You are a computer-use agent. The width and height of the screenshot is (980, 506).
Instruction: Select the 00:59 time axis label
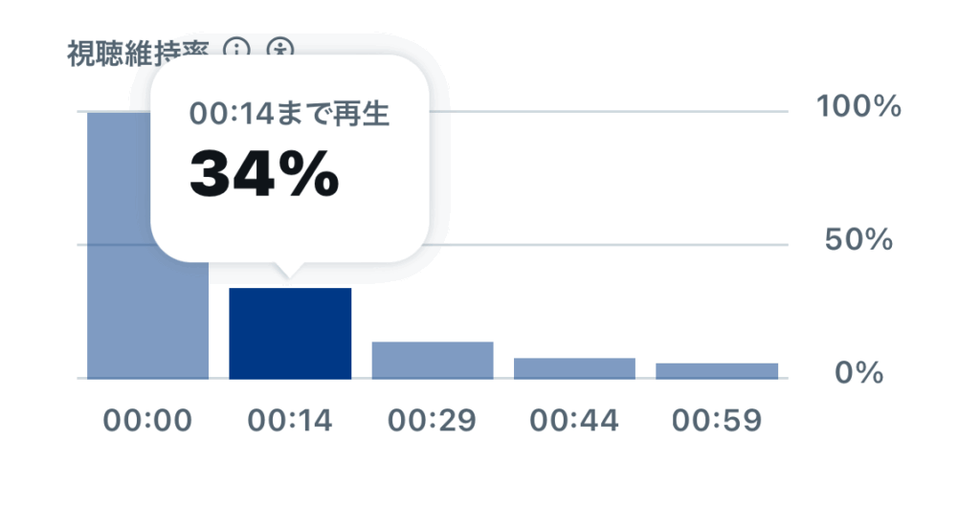[716, 421]
